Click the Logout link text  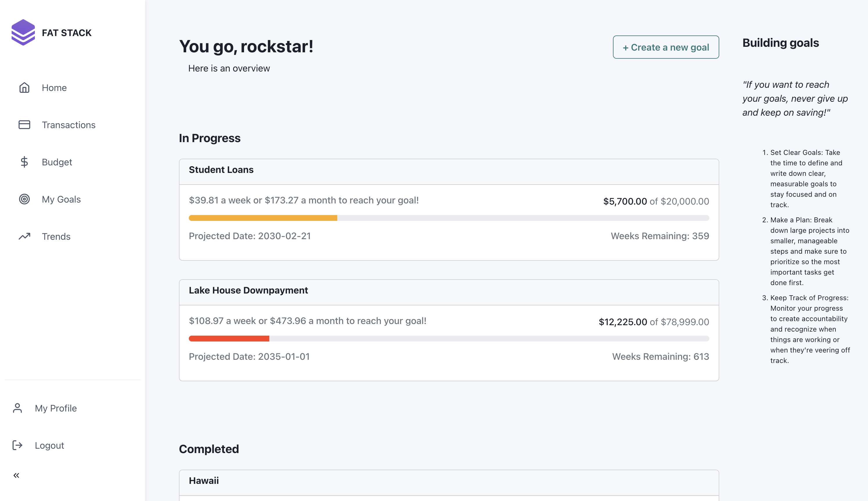click(x=49, y=445)
